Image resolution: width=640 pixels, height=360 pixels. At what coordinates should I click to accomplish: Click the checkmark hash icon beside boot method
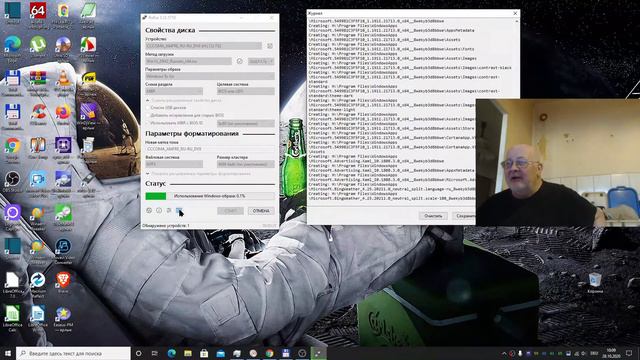click(x=240, y=61)
